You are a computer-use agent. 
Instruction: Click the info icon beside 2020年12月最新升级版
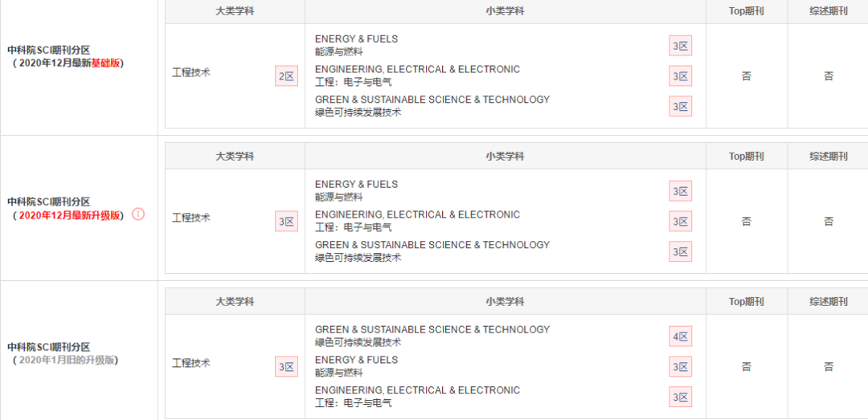click(138, 214)
